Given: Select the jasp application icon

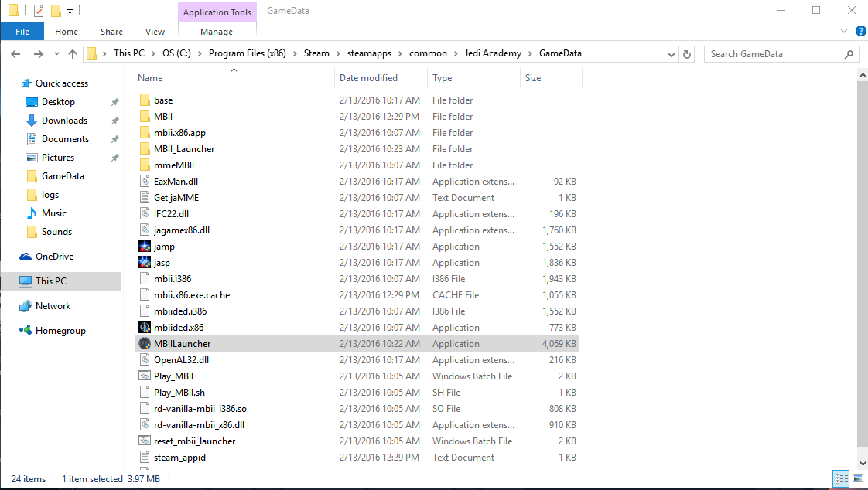Looking at the screenshot, I should [x=145, y=262].
